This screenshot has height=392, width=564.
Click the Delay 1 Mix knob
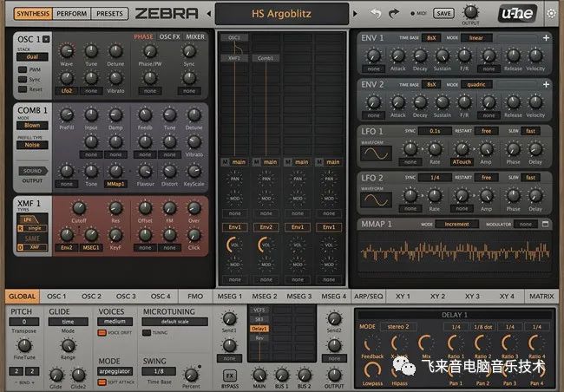426,343
